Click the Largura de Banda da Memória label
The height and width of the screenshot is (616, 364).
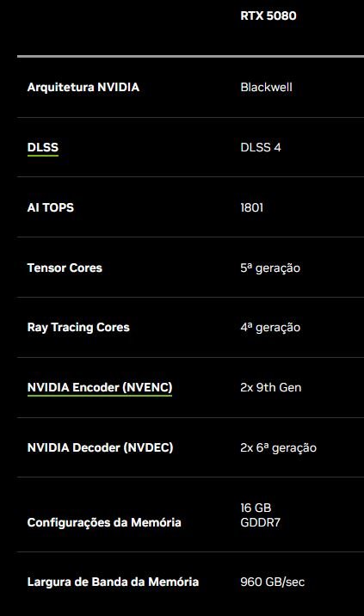(x=113, y=582)
